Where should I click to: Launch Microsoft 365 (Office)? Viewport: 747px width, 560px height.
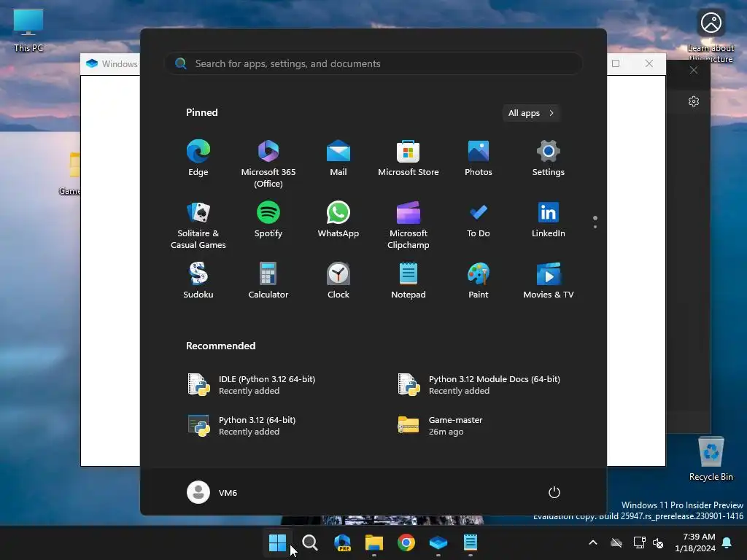pos(268,164)
